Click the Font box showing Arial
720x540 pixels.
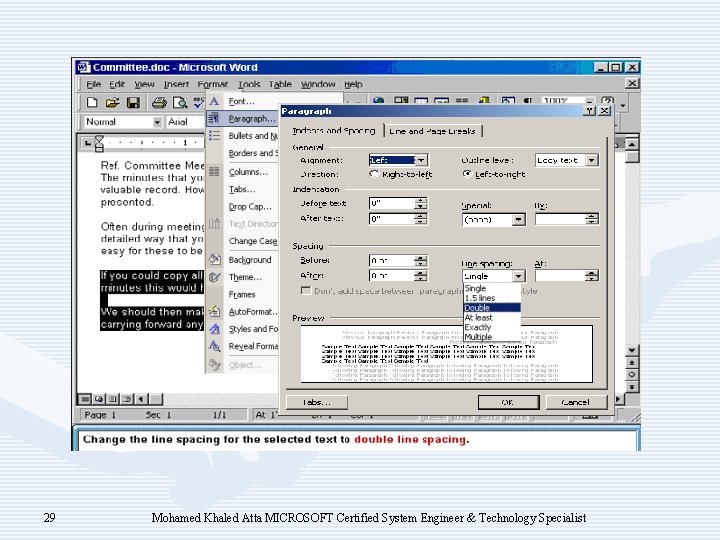click(x=185, y=122)
